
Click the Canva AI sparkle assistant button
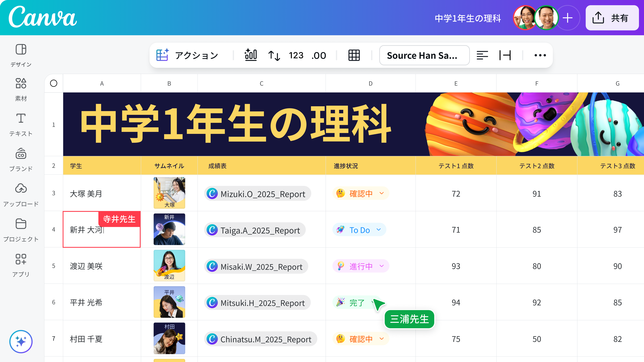[21, 341]
